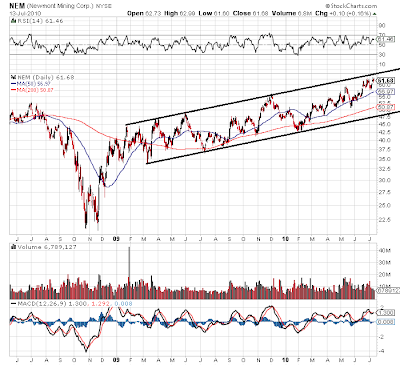Click the 22.5 price axis label
Image resolution: width=400 pixels, height=365 pixels.
[384, 220]
